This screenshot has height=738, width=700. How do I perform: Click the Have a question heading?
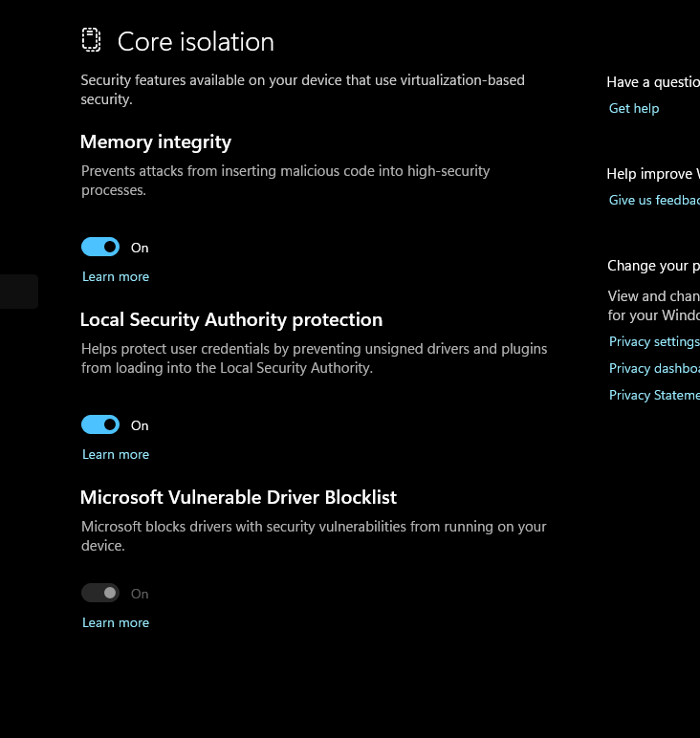pos(654,82)
